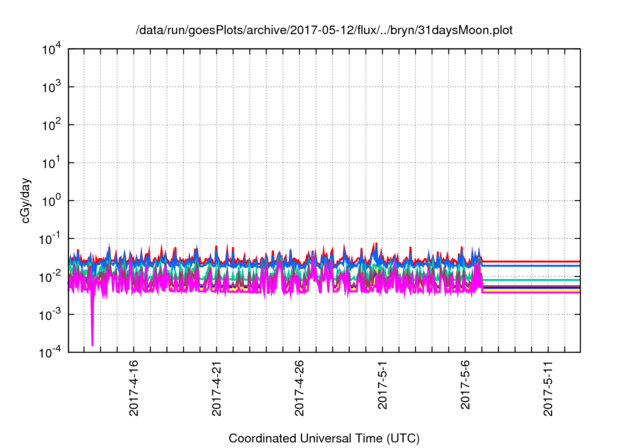Click the 10^2 y-axis tick label

pos(54,125)
